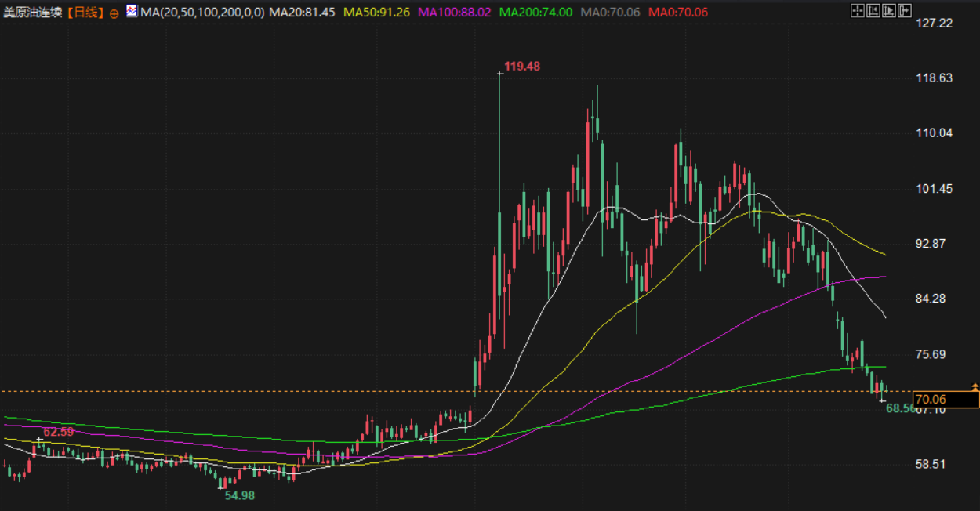Click the red MA0:70.06 legend value
This screenshot has height=511, width=980.
[678, 13]
